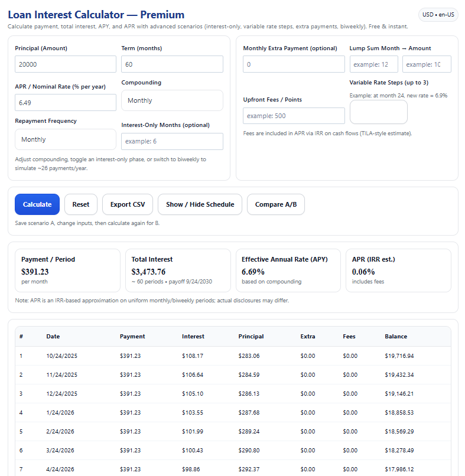The image size is (465, 476).
Task: Click the Date column header
Action: click(53, 337)
